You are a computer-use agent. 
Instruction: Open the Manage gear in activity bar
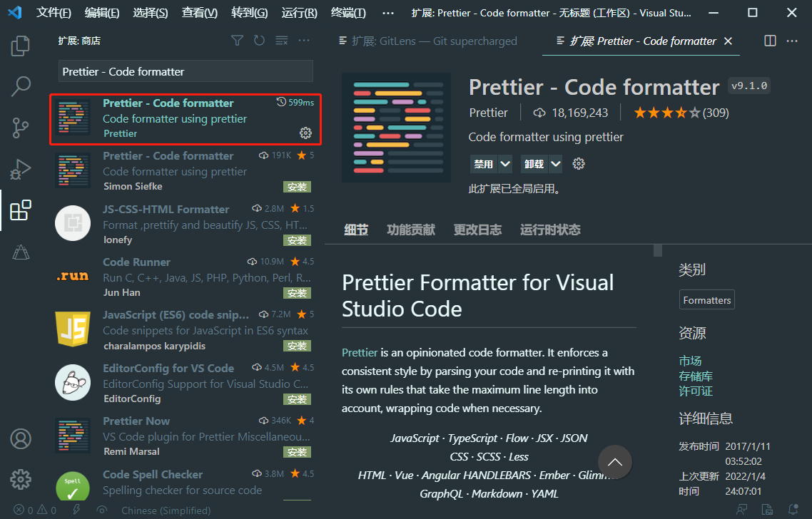[20, 480]
